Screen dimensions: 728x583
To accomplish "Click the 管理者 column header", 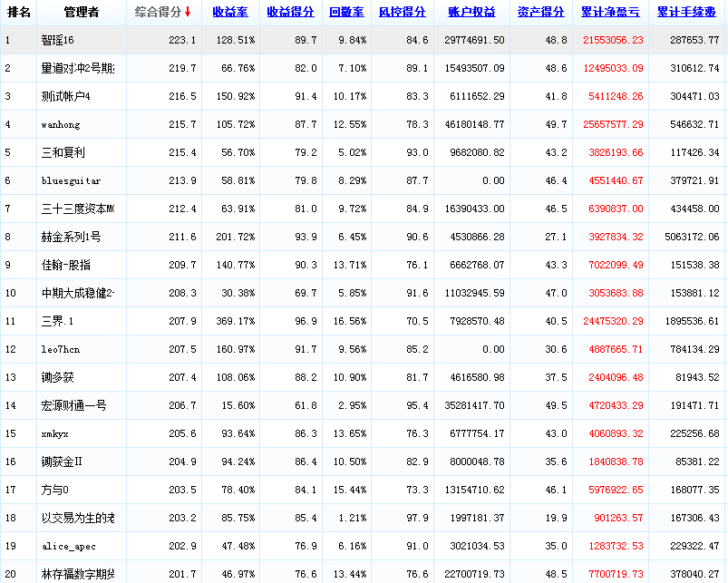I will [x=82, y=13].
